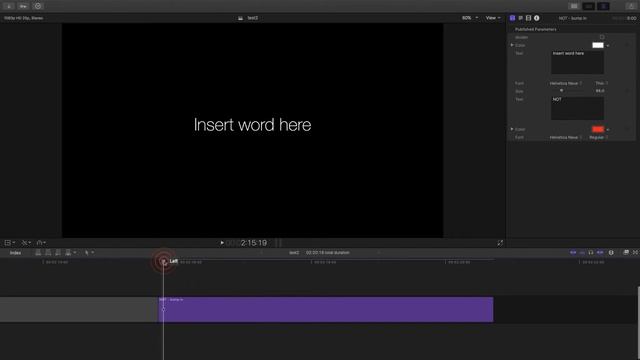Open the white color swatch dropdown arrow
Viewport: 640px width, 360px height.
click(x=608, y=46)
